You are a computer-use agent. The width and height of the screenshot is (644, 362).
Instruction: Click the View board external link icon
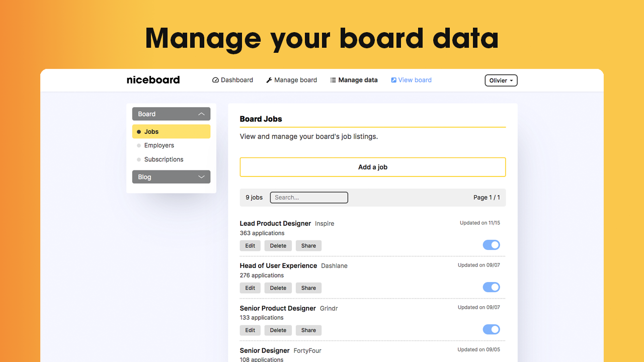coord(394,80)
